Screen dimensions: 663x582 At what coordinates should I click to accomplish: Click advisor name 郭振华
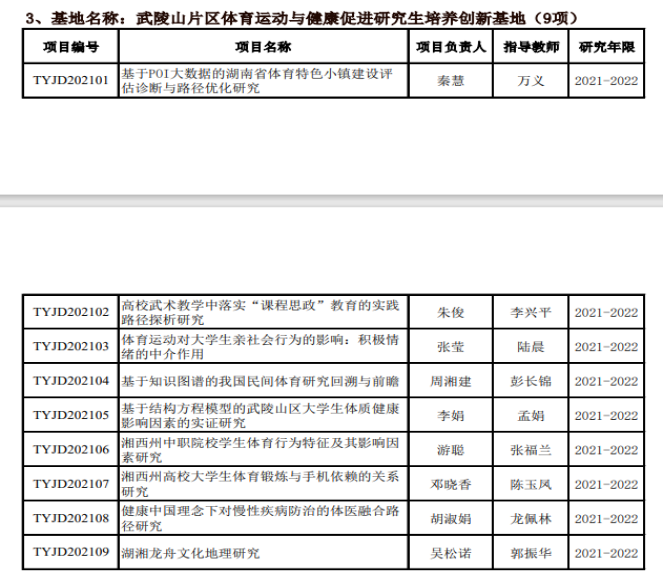click(531, 553)
